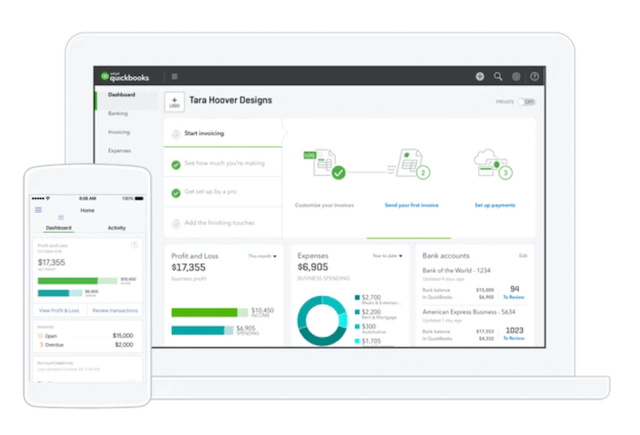
Task: Tap the phone signal and wifi indicator
Action: 41,198
